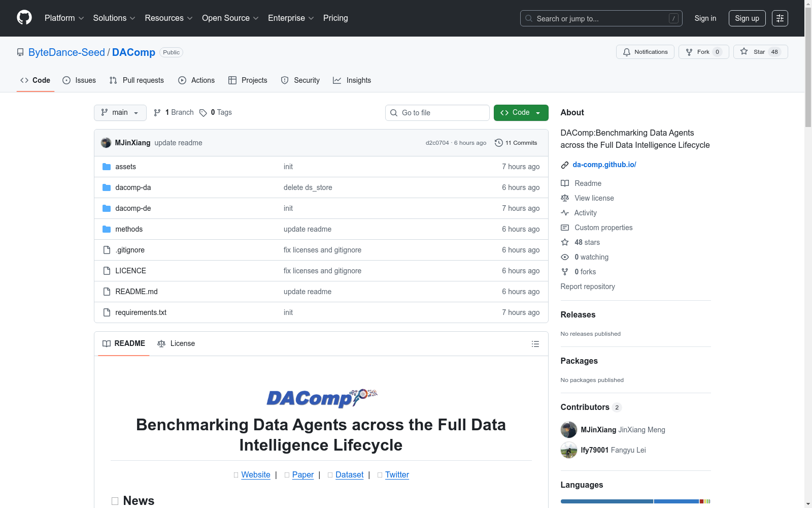View the 1 Branch list
Screen dimensions: 812x508
pos(174,113)
